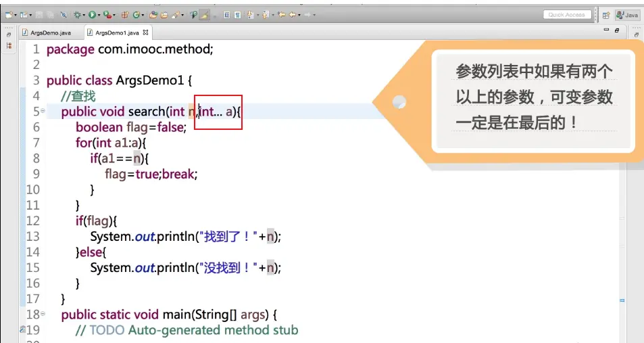Restore the minimized view on left trim
The height and width of the screenshot is (343, 644).
pos(9,35)
